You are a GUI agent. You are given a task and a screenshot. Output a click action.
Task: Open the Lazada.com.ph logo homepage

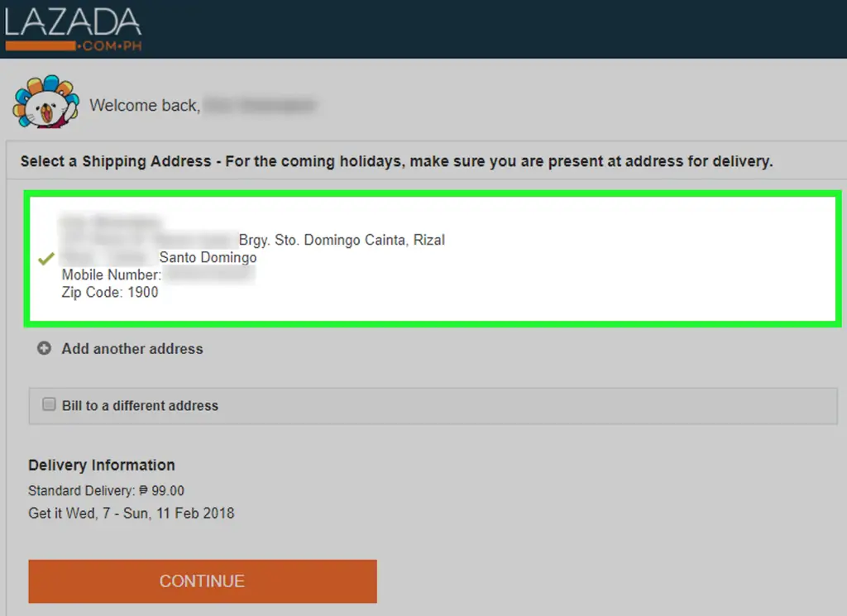click(x=74, y=30)
